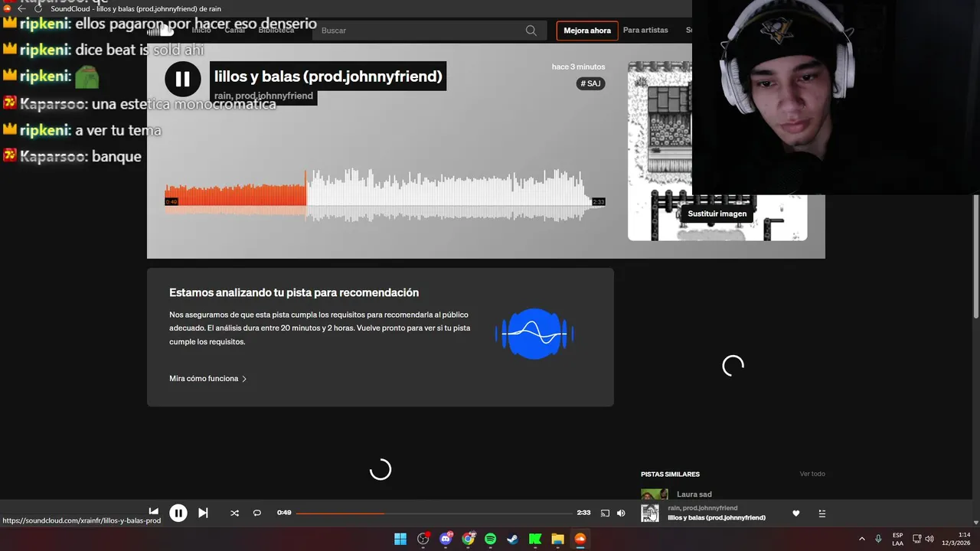Toggle repeat in the player bar
This screenshot has width=980, height=551.
tap(257, 513)
